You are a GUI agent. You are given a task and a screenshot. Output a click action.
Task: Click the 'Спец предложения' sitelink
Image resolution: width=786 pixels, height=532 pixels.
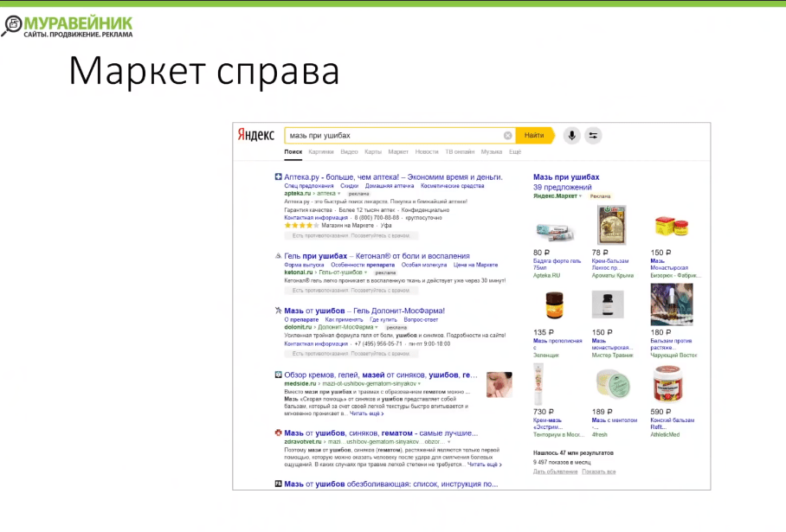tap(309, 186)
